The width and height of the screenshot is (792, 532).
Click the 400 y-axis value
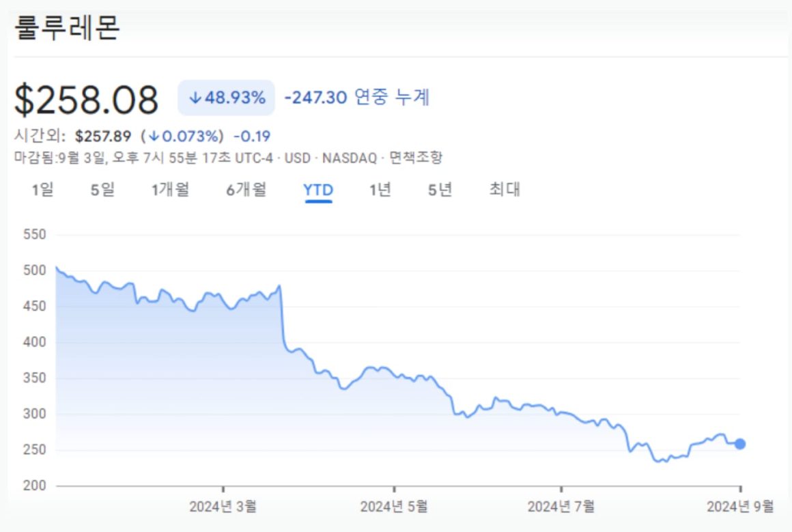(x=34, y=342)
